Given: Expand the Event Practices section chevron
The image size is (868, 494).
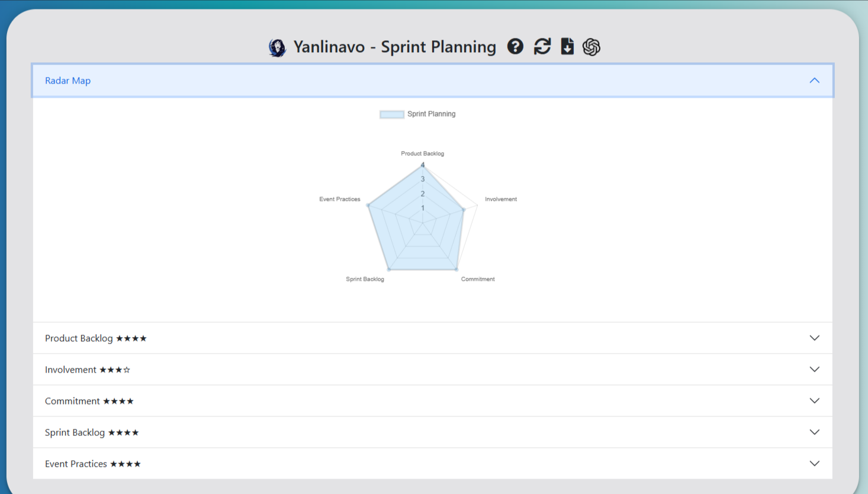Looking at the screenshot, I should (814, 464).
